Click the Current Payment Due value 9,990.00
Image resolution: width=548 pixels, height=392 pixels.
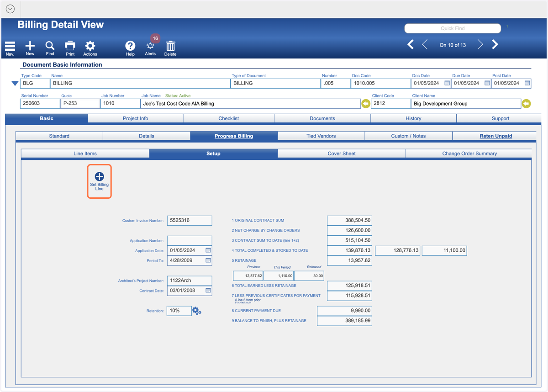coord(344,311)
